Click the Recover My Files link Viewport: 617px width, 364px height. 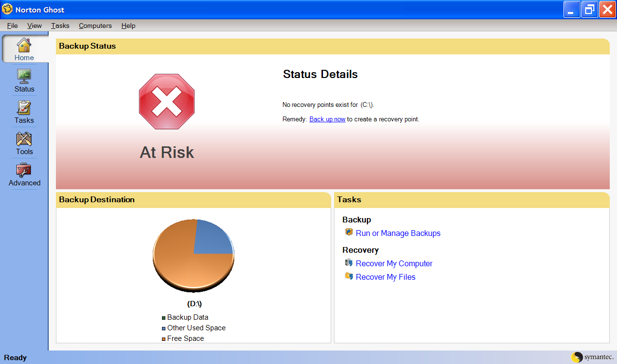(x=386, y=277)
